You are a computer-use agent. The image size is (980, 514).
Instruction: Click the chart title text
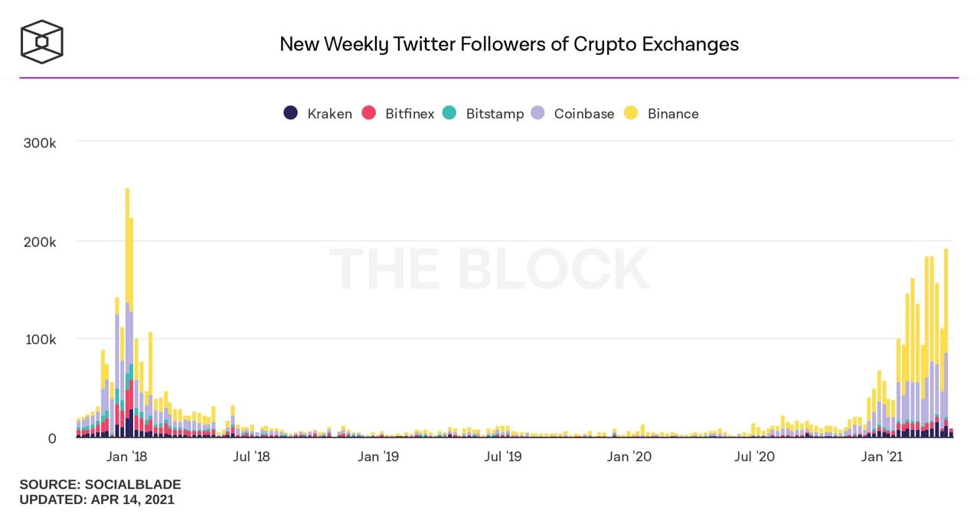click(x=509, y=44)
